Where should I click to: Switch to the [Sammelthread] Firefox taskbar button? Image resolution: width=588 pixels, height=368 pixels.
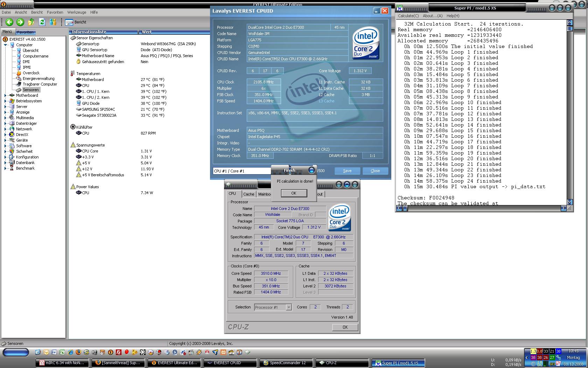click(118, 363)
